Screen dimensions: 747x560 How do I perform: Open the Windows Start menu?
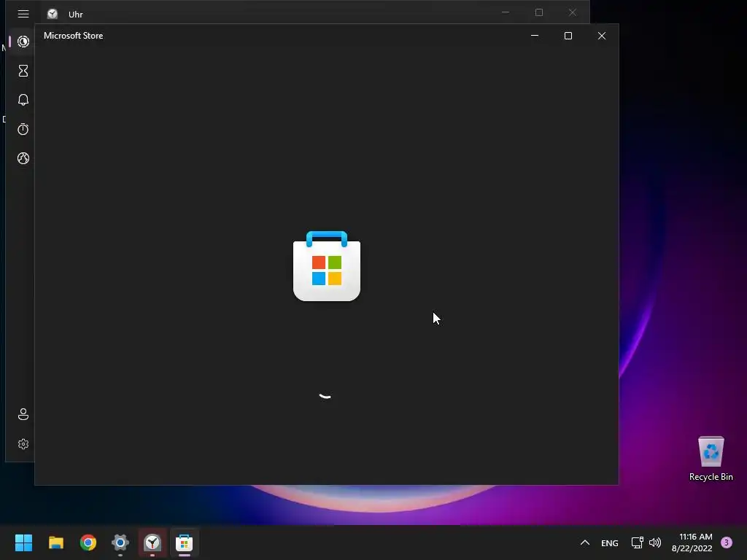point(23,542)
